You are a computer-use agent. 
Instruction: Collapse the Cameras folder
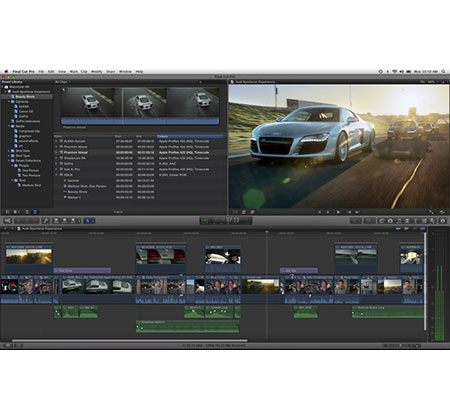click(x=9, y=101)
